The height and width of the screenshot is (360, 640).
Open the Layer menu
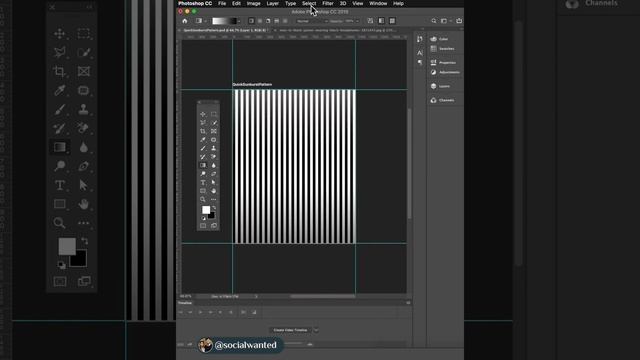273,3
